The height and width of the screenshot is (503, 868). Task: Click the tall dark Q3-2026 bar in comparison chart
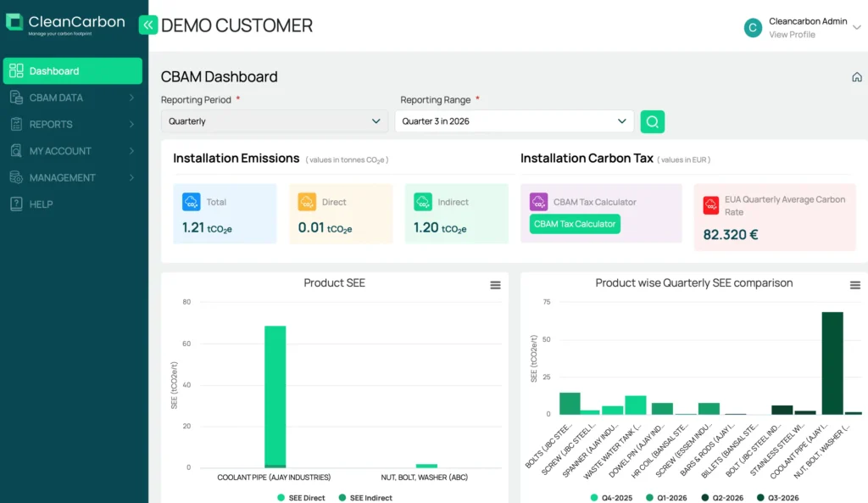pos(832,363)
